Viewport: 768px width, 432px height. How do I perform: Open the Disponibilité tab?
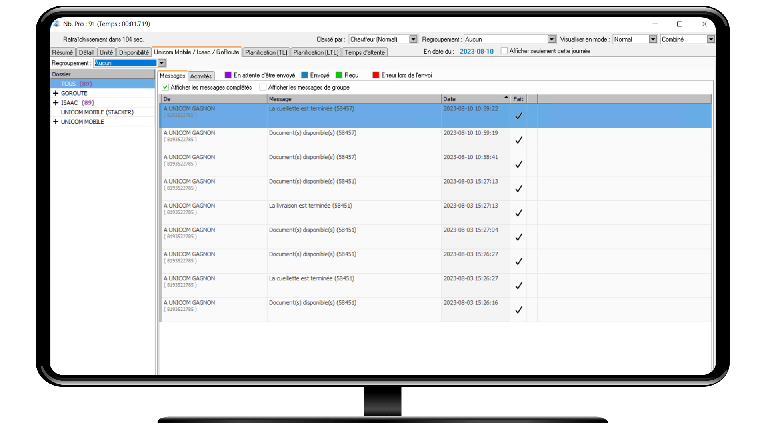134,52
